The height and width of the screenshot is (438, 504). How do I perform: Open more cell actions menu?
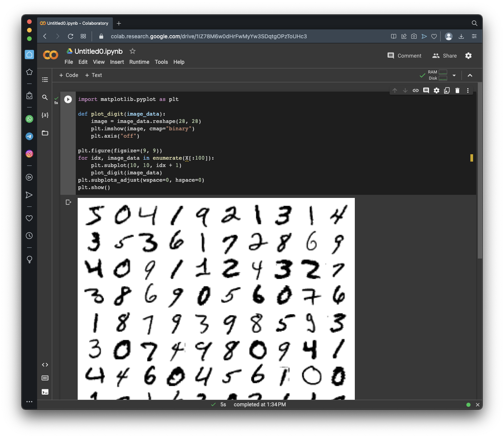click(x=468, y=90)
